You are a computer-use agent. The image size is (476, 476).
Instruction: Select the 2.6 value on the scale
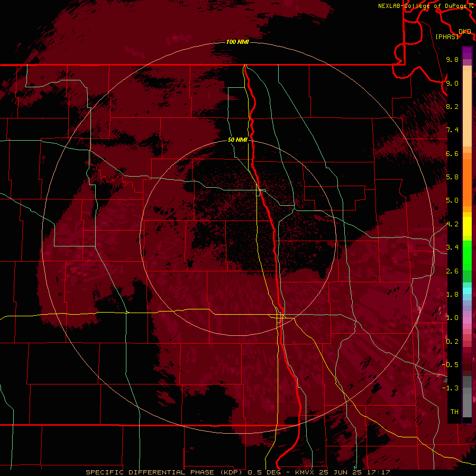(452, 271)
